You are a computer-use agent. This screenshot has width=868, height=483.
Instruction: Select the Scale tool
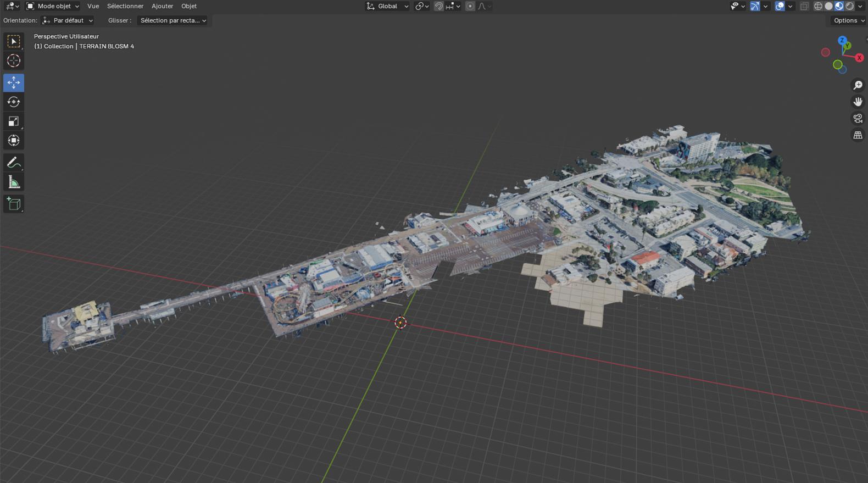(14, 121)
